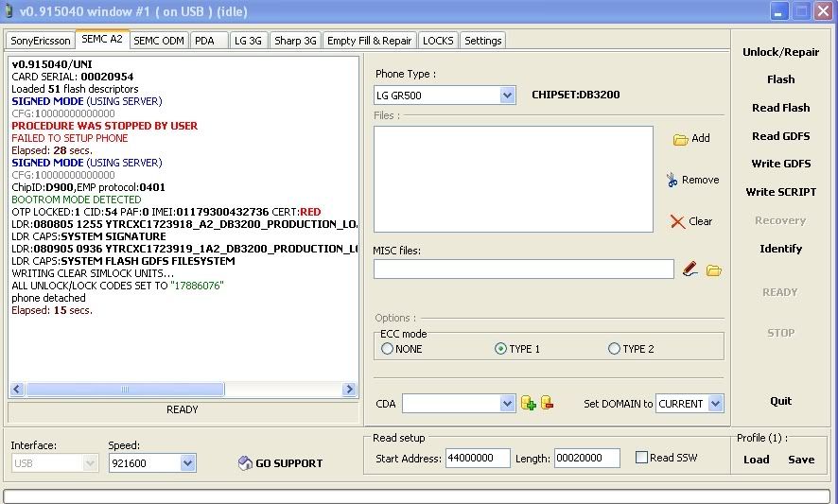Open the Phone Type dropdown showing LG GR500
The width and height of the screenshot is (838, 504).
click(507, 96)
